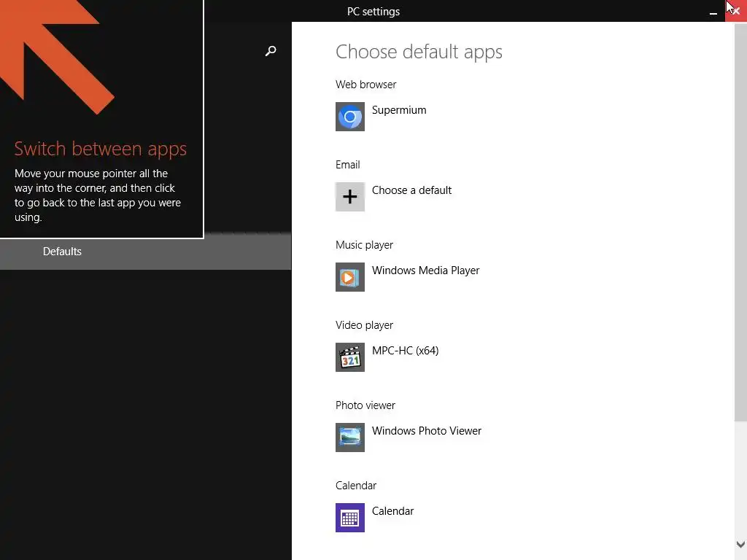Change photo viewer from Windows Photo Viewer
Viewport: 747px width, 560px height.
tap(426, 431)
